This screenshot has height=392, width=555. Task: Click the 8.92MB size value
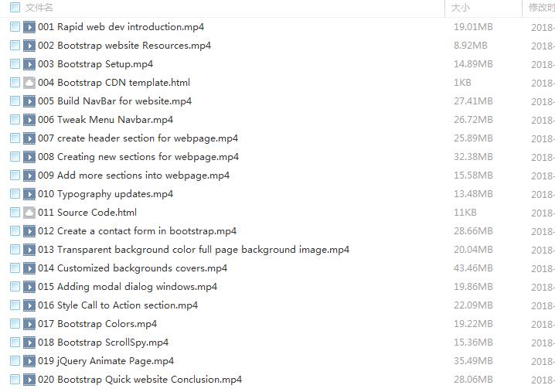(x=471, y=46)
